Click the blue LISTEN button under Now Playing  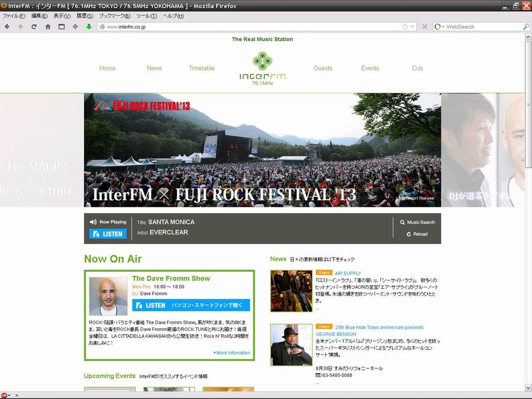[108, 234]
